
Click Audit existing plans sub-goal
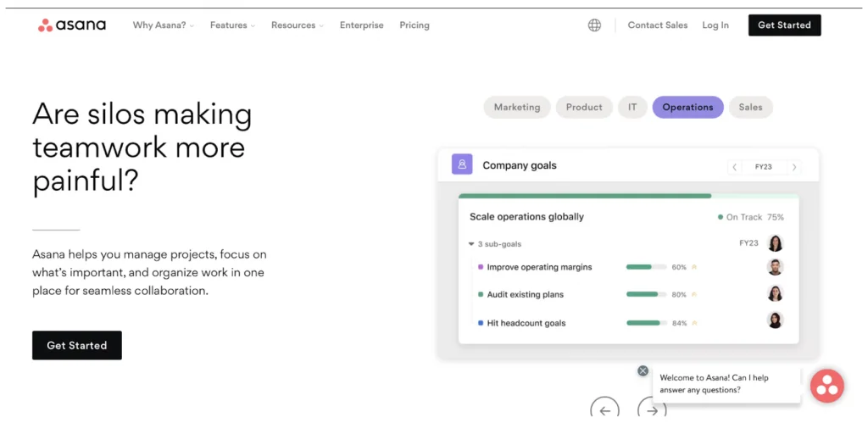tap(526, 294)
